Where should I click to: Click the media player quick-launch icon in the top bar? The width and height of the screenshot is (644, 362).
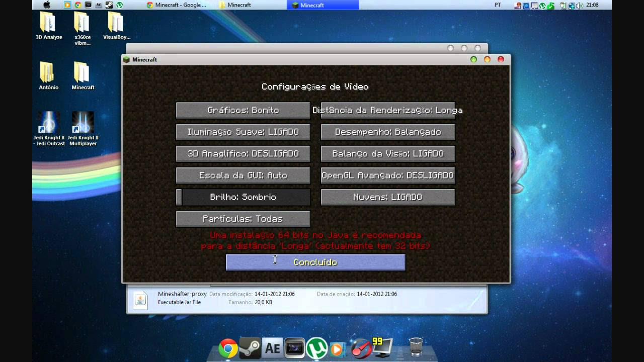(x=67, y=5)
